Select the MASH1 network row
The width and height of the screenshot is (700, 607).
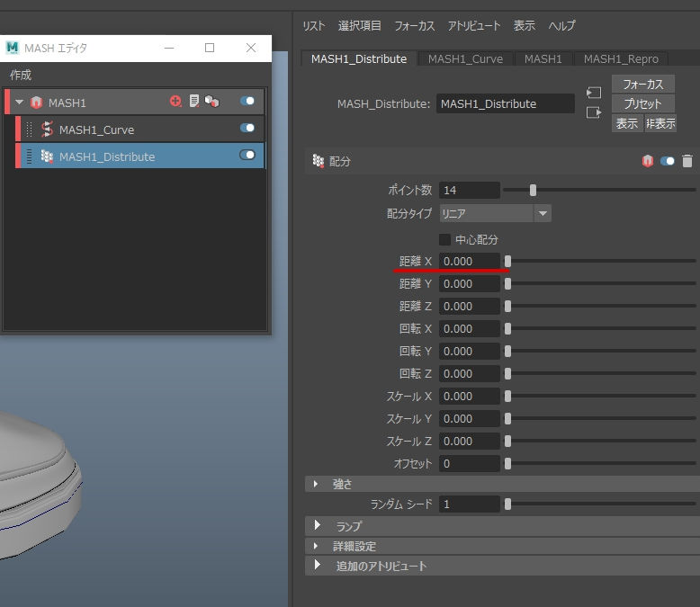(x=134, y=102)
